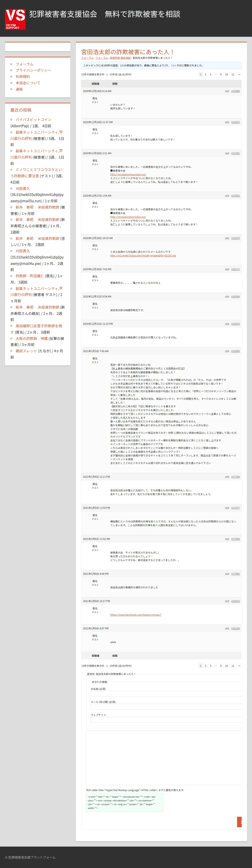This screenshot has width=252, height=868.
Task: Open recent post バイパスビットコイン
Action: pyautogui.click(x=33, y=120)
